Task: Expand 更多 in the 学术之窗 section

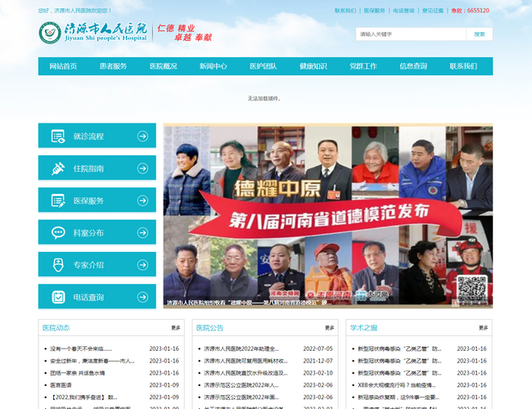Action: [483, 328]
